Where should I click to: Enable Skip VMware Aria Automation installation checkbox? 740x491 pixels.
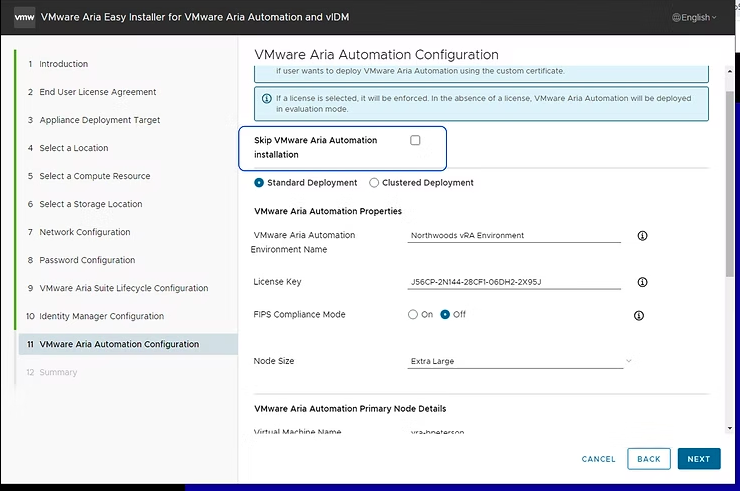[415, 140]
